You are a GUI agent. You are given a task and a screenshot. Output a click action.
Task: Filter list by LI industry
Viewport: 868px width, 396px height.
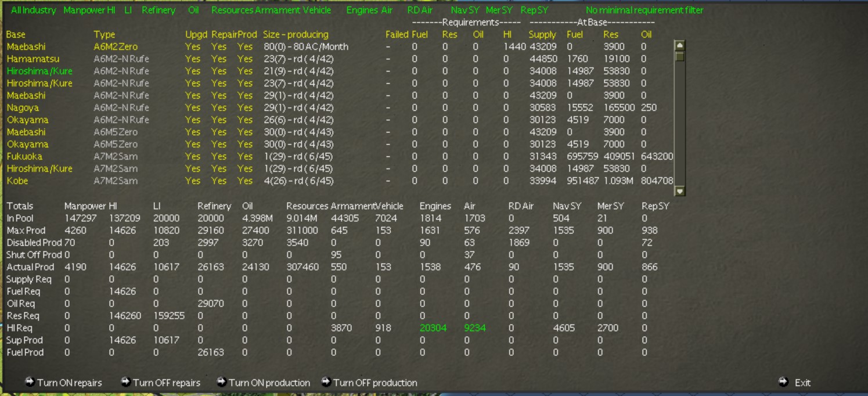pyautogui.click(x=128, y=10)
